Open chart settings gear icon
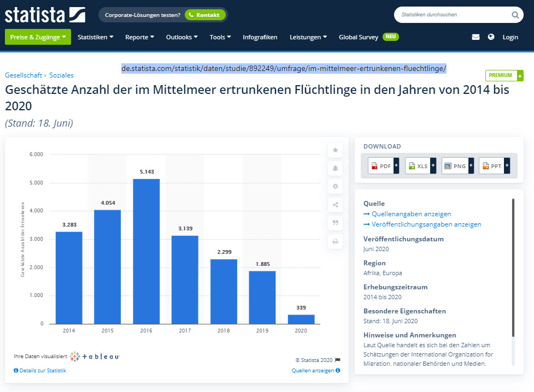 click(x=335, y=186)
